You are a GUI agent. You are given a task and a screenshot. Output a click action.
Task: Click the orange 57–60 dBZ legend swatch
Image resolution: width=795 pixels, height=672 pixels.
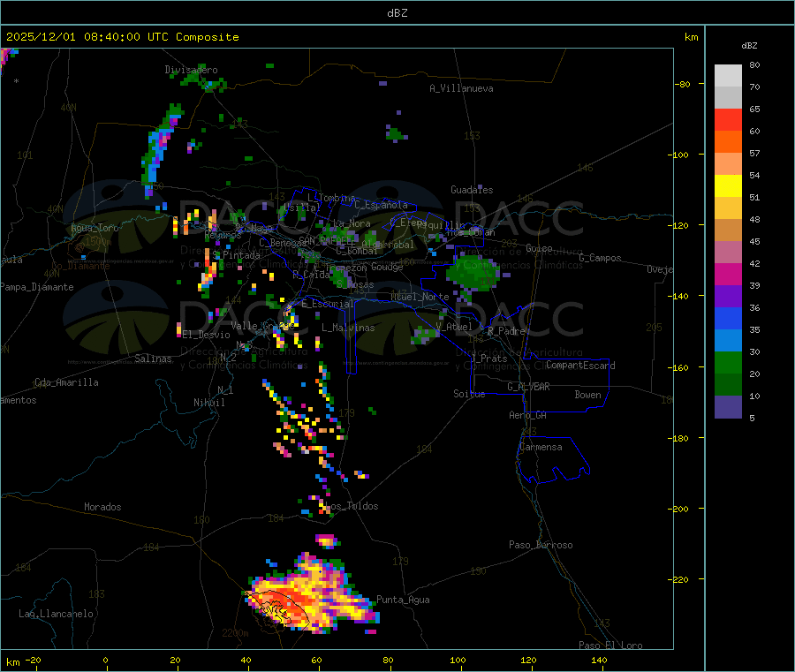pyautogui.click(x=728, y=142)
